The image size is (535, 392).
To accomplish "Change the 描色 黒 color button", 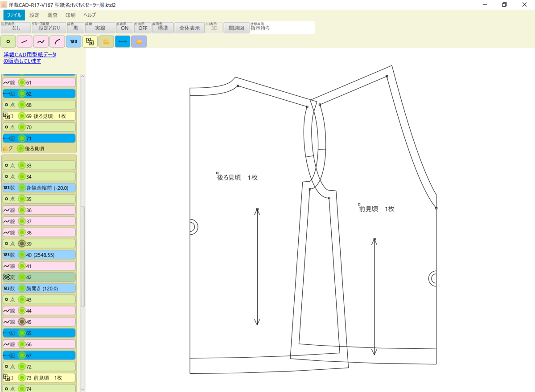I will (x=75, y=28).
